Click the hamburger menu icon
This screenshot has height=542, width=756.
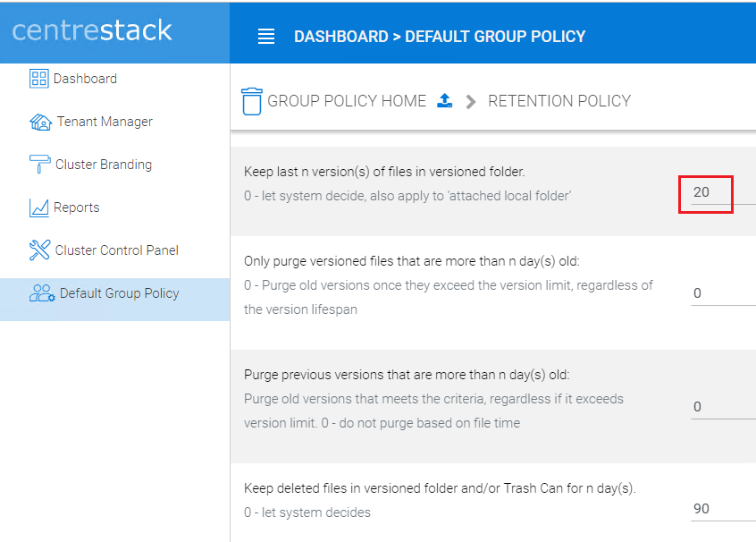(x=266, y=36)
